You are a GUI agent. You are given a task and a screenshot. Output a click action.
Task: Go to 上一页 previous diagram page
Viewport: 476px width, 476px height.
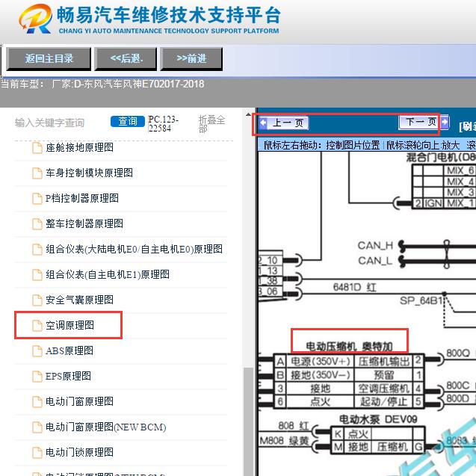click(288, 123)
